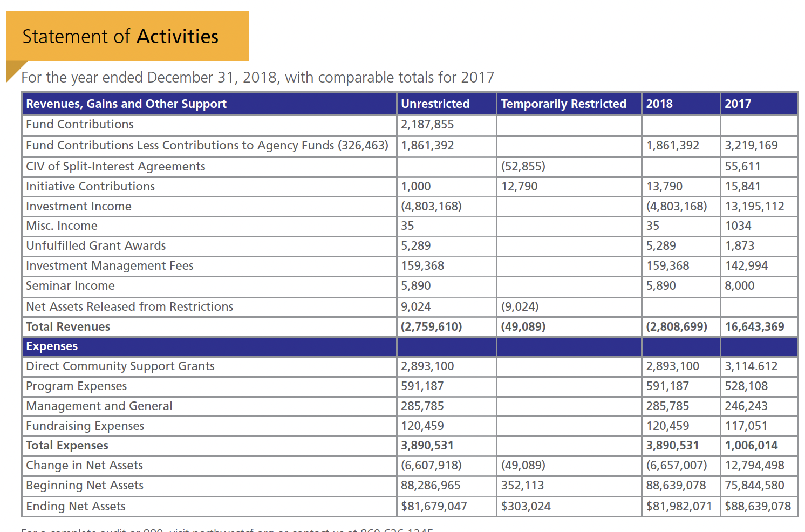Select the Direct Community Support Grants label
This screenshot has width=805, height=532.
pos(120,366)
